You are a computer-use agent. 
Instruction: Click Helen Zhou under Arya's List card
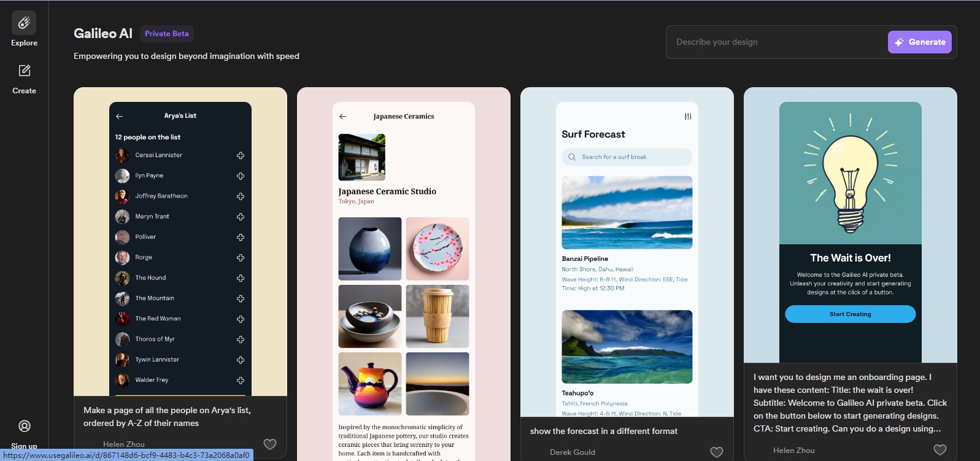pyautogui.click(x=124, y=444)
